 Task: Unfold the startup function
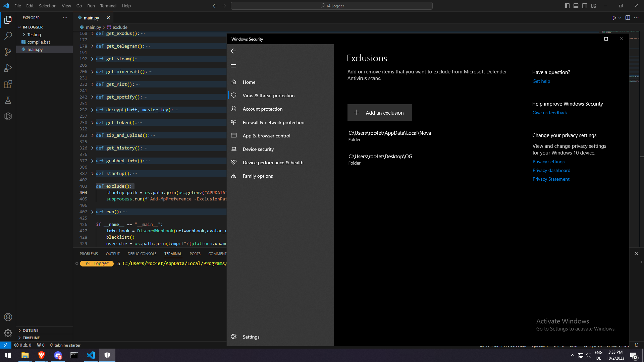click(92, 174)
